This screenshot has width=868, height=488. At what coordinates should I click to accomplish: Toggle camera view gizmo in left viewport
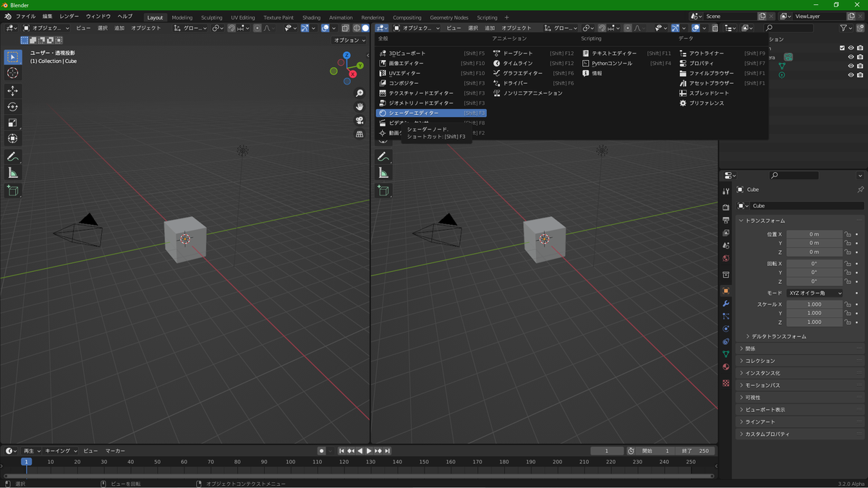click(x=359, y=120)
